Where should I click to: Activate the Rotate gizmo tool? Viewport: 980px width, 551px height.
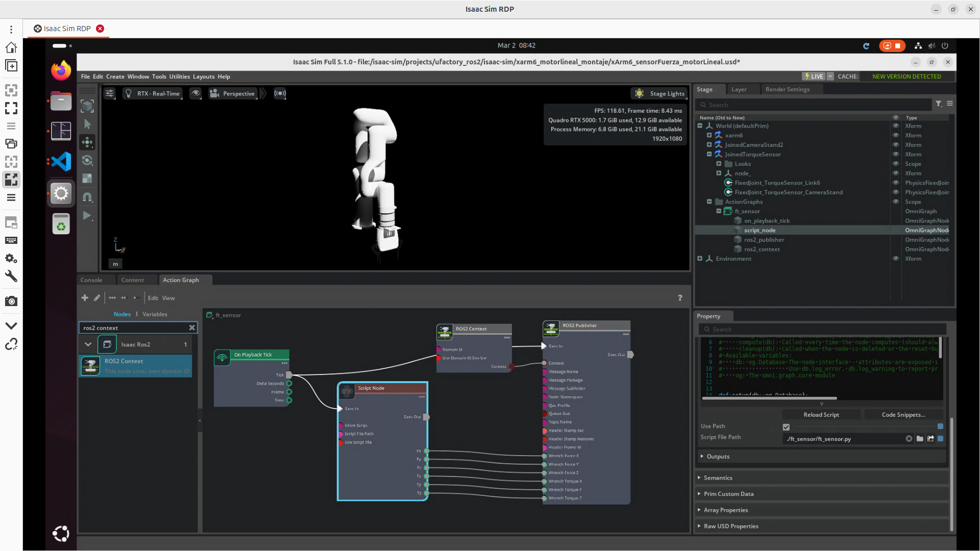pyautogui.click(x=87, y=160)
